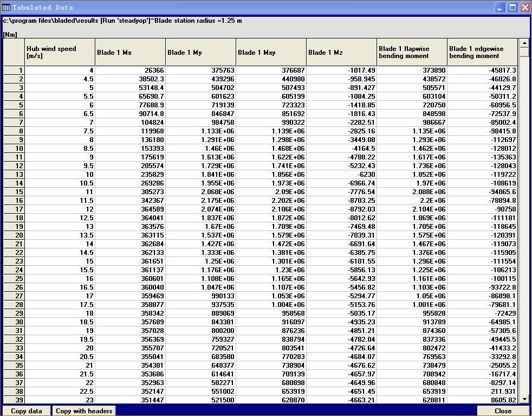This screenshot has height=416, width=532.
Task: Select the Blade 1 Mx column header
Action: [x=130, y=53]
